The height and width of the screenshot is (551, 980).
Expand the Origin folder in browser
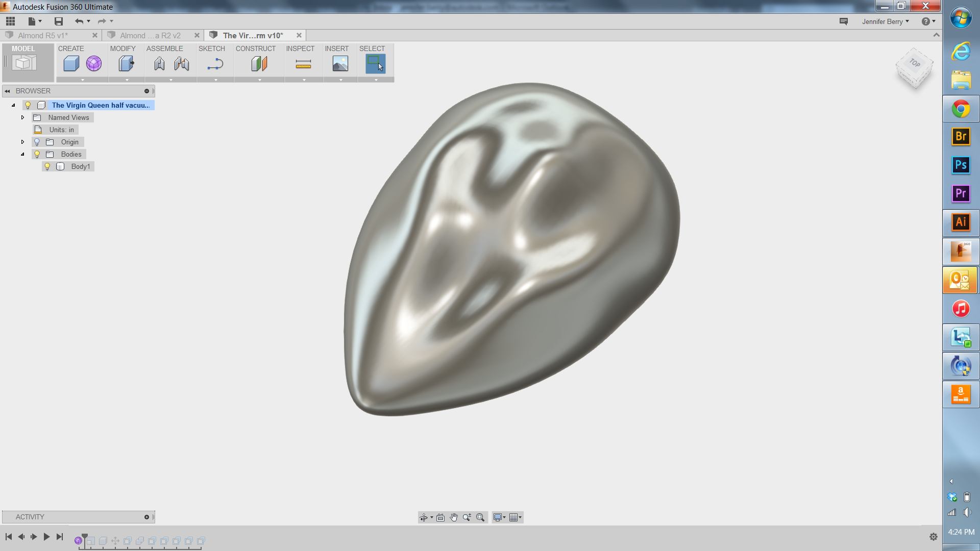click(x=23, y=142)
